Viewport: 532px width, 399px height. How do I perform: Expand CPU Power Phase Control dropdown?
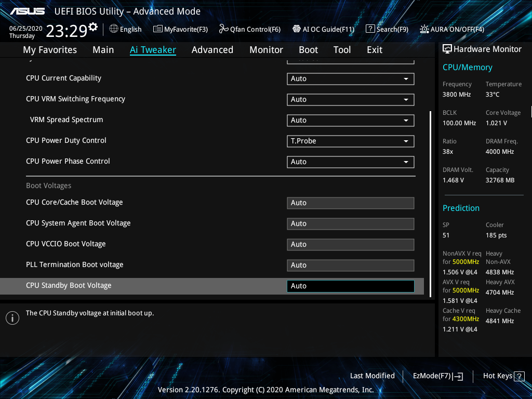(x=351, y=162)
